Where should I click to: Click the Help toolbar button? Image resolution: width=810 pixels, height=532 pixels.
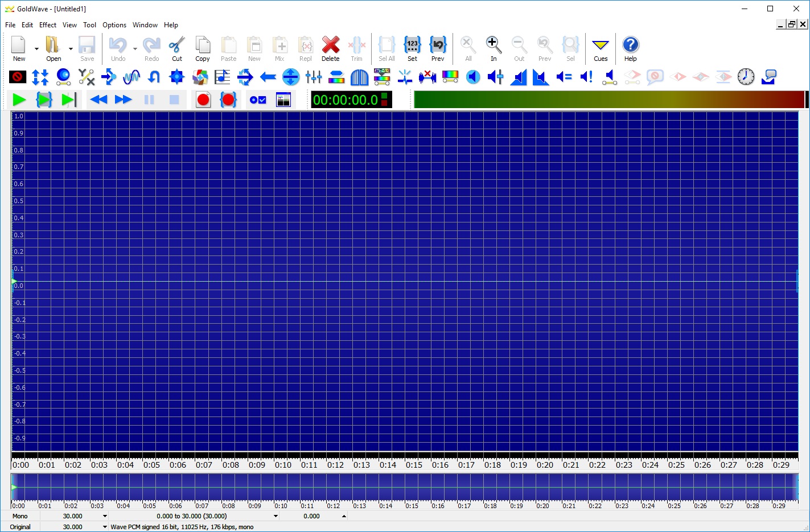[630, 49]
